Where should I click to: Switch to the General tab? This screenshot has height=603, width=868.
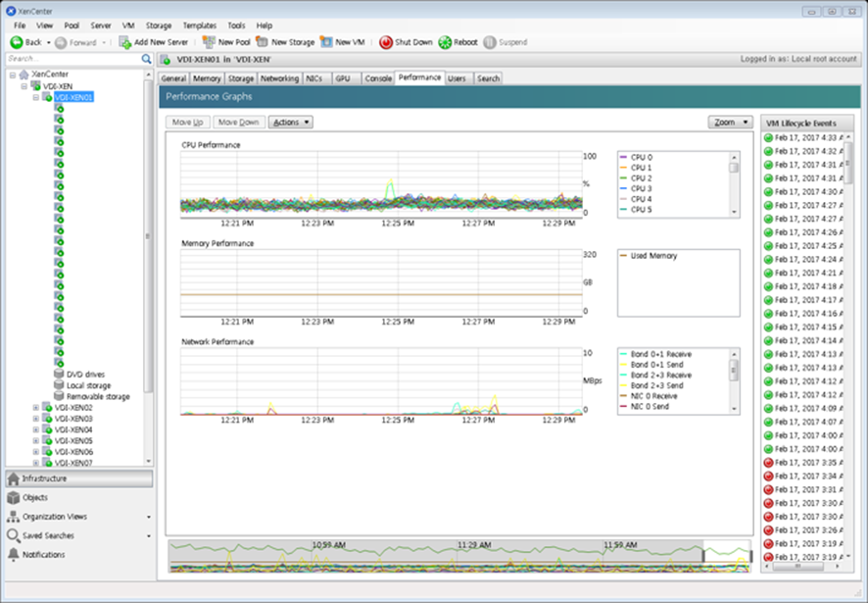pos(173,78)
